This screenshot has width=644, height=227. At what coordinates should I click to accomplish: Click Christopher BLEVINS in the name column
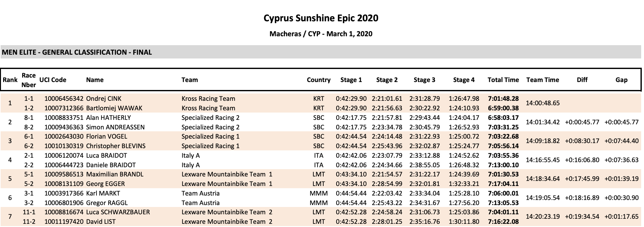coord(116,146)
